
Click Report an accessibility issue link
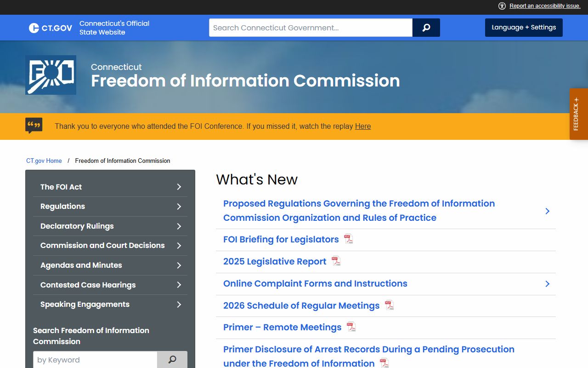[x=545, y=6]
